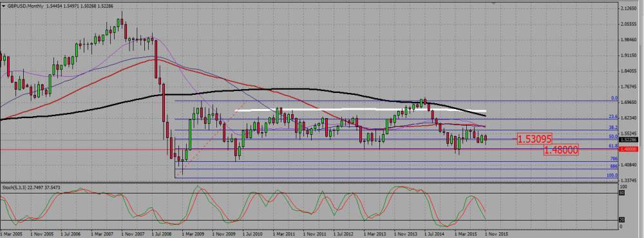
Task: Select the red 1.53095 price label
Action: (x=534, y=139)
